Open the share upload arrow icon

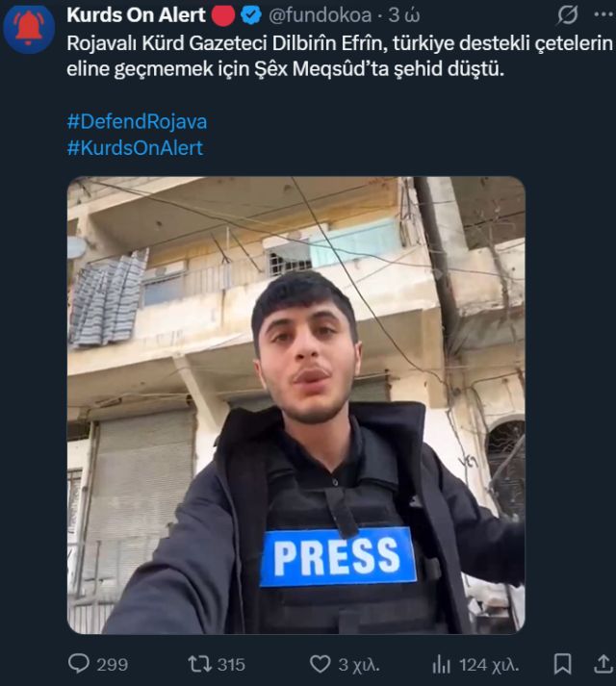pos(603,664)
